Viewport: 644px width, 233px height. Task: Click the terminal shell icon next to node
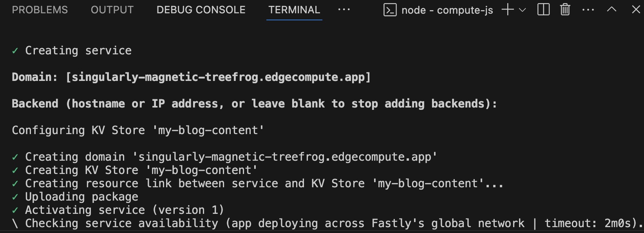coord(390,10)
